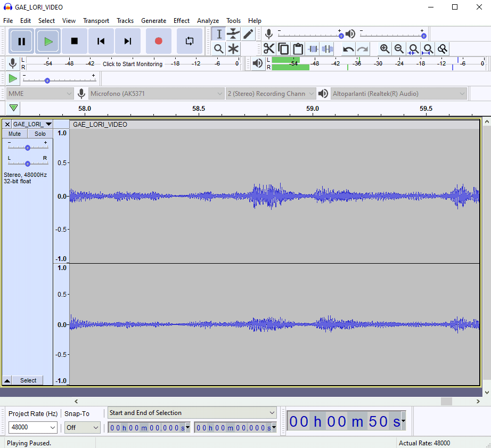Skip to Start of the project
Viewport: 491px width, 448px height.
[x=101, y=41]
